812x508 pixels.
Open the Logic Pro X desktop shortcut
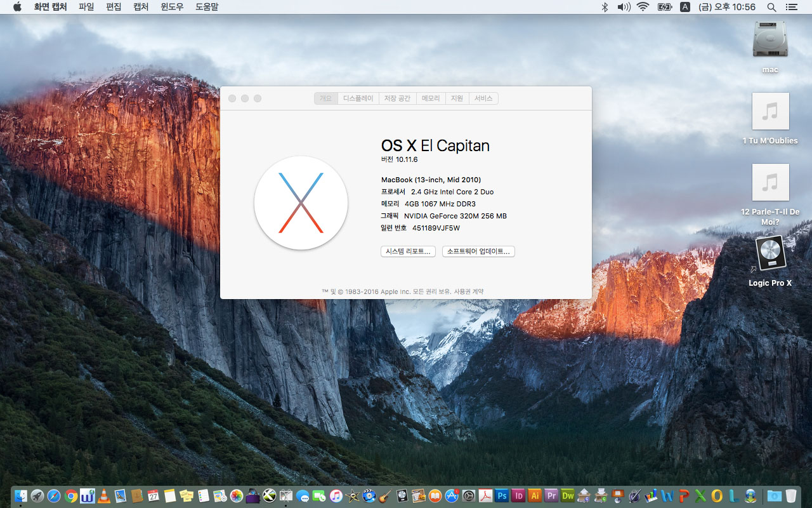770,254
